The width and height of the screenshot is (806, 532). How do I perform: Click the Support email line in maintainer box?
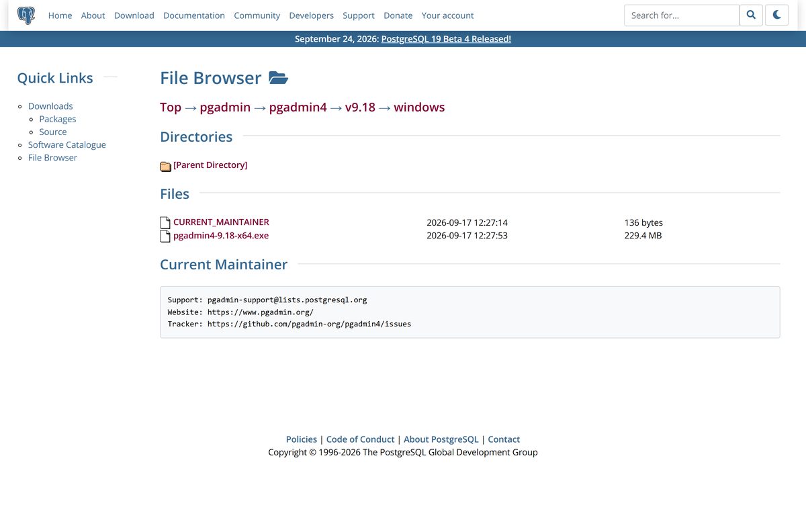coord(267,300)
